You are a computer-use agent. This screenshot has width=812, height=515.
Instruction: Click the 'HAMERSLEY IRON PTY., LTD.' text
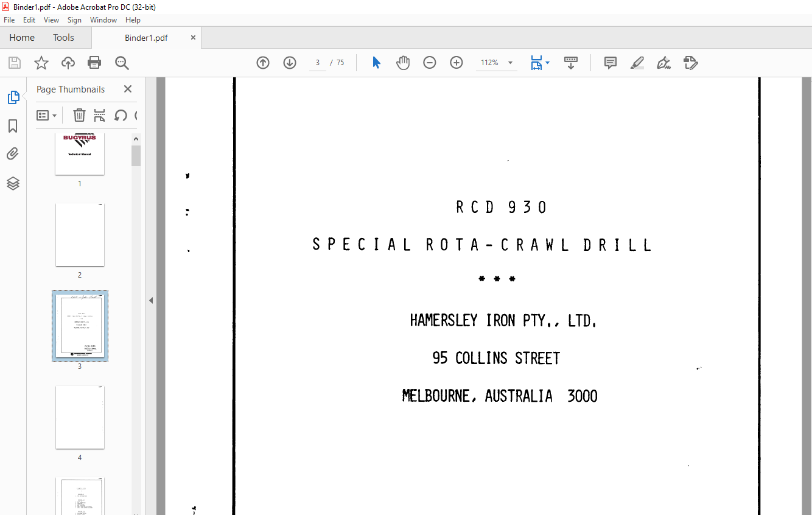(x=503, y=321)
